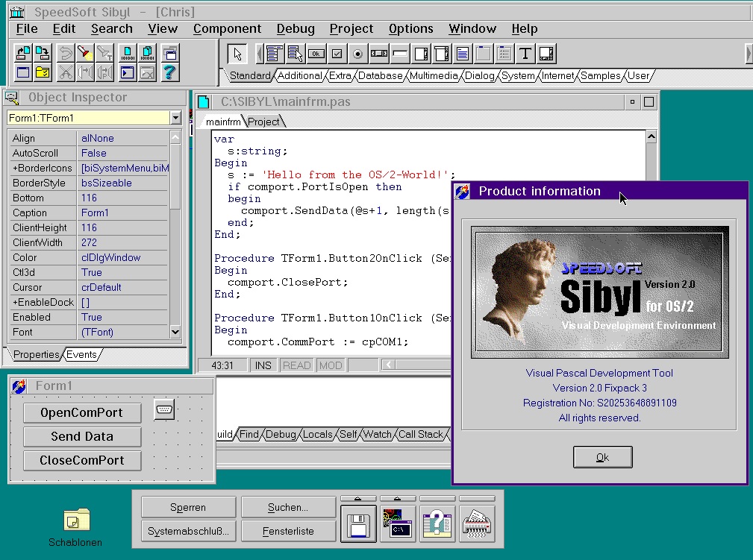Click the Systemabschluß... button

point(188,531)
